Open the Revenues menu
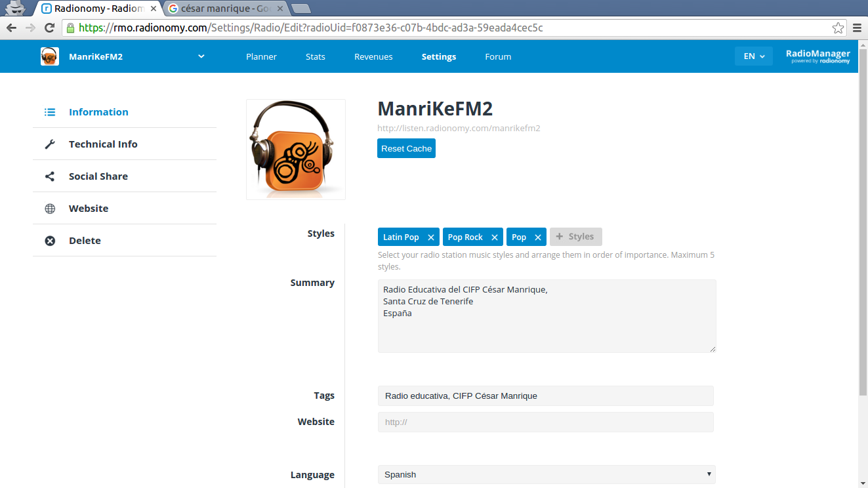Screen dimensions: 868x488 pyautogui.click(x=373, y=56)
